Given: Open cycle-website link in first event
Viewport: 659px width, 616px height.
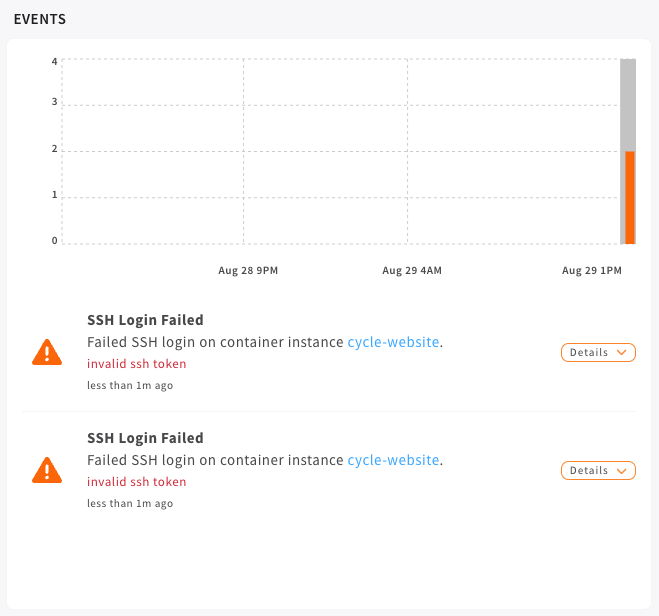Looking at the screenshot, I should point(393,342).
